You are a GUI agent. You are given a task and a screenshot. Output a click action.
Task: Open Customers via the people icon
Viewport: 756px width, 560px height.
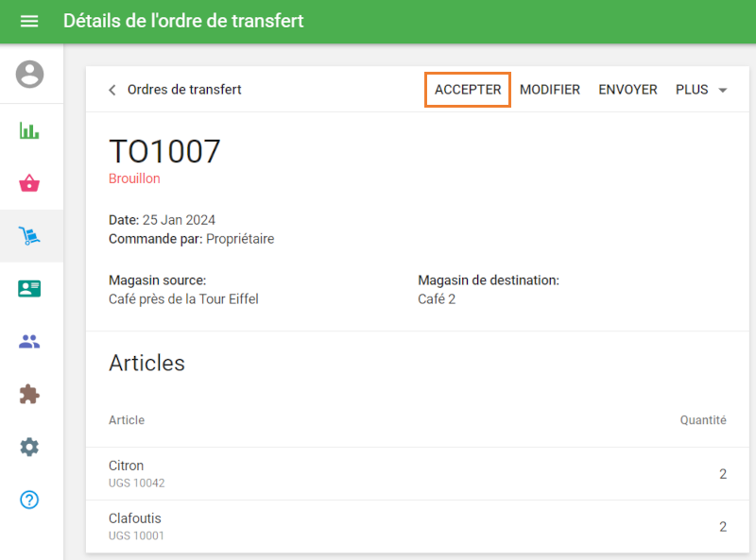(30, 342)
